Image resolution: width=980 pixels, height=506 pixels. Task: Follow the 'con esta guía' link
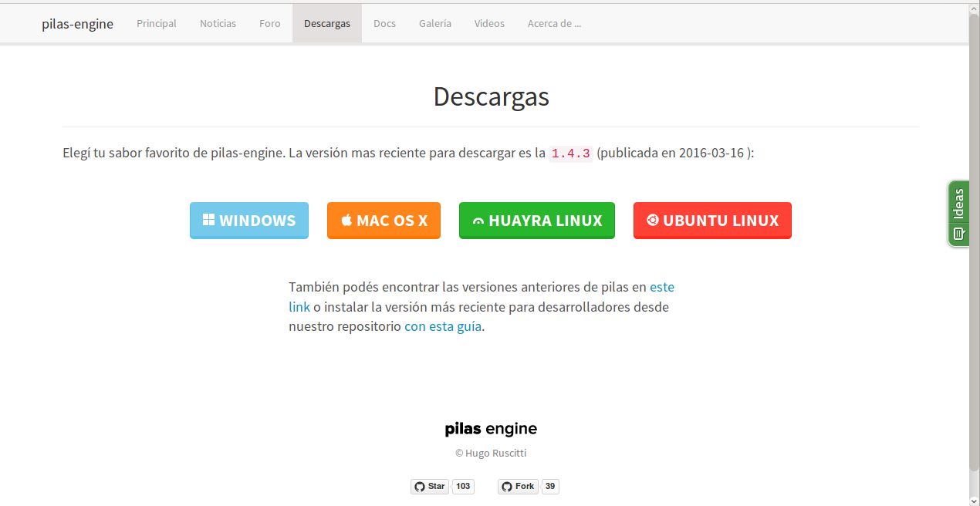(443, 326)
